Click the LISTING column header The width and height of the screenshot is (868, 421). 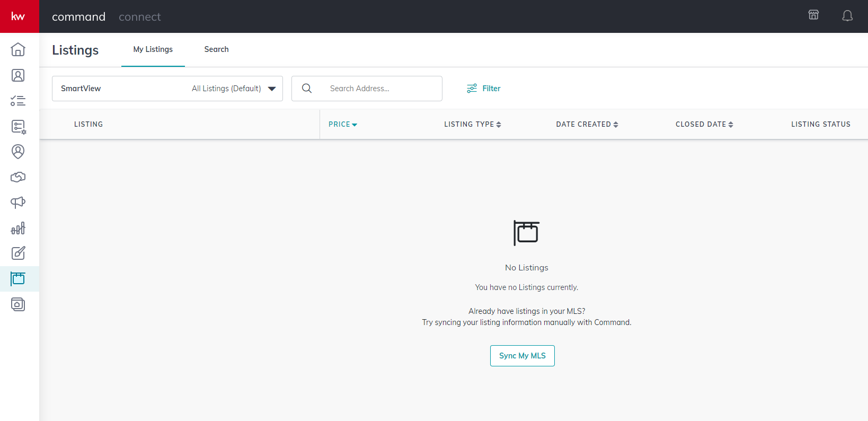coord(88,124)
